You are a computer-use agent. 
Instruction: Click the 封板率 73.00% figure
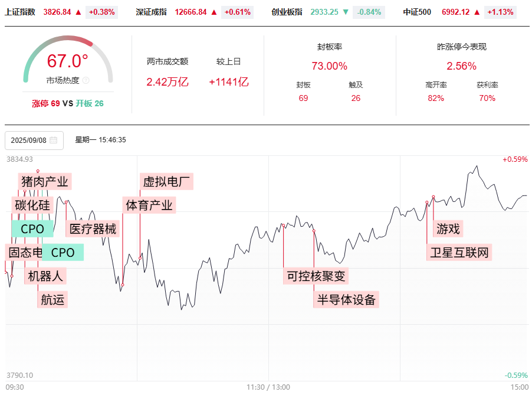[329, 66]
